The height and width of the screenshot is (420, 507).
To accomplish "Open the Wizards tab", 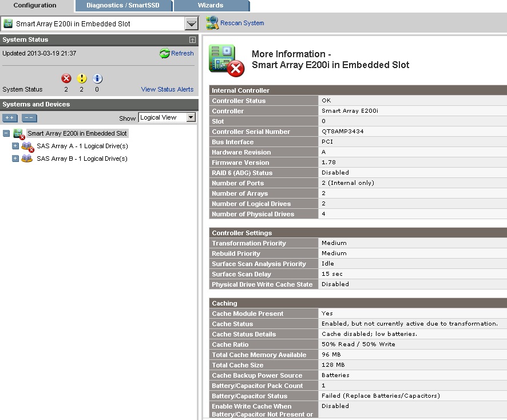I will tap(211, 6).
